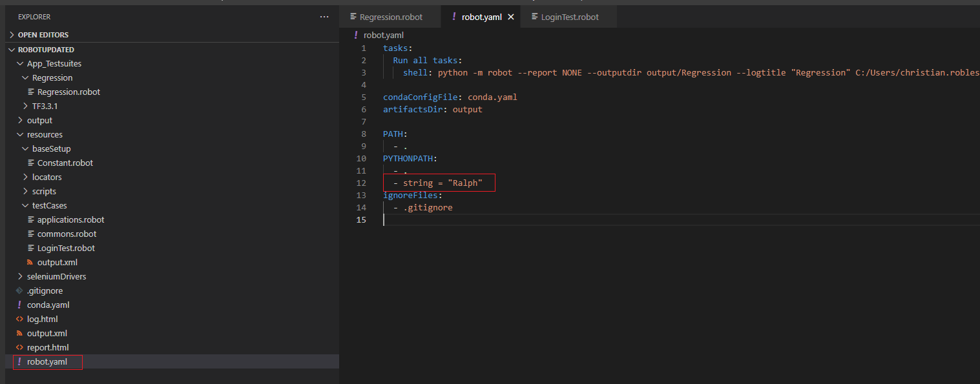This screenshot has height=384, width=980.
Task: Open Explorer more actions ellipsis menu
Action: 324,17
